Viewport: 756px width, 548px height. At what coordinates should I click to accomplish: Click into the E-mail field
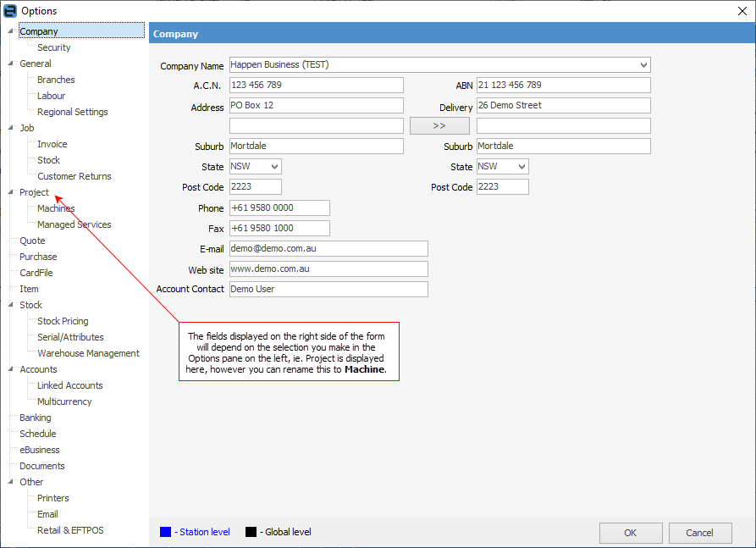(328, 248)
